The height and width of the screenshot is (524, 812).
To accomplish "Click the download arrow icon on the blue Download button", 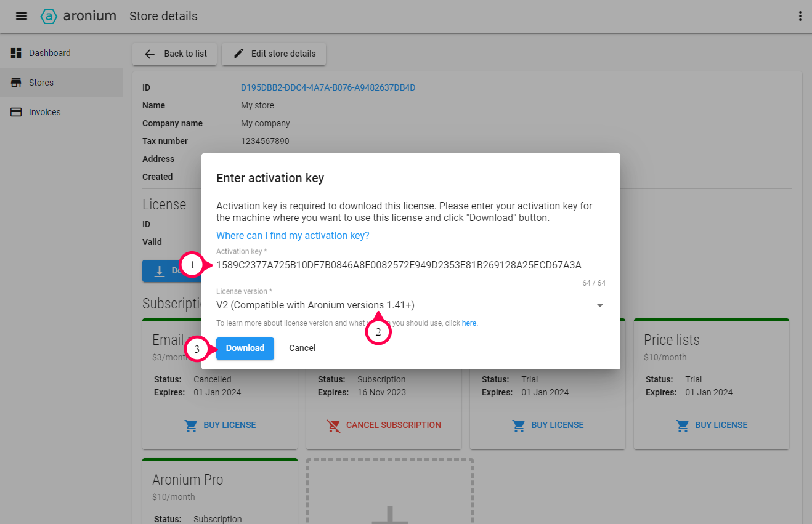I will [160, 271].
